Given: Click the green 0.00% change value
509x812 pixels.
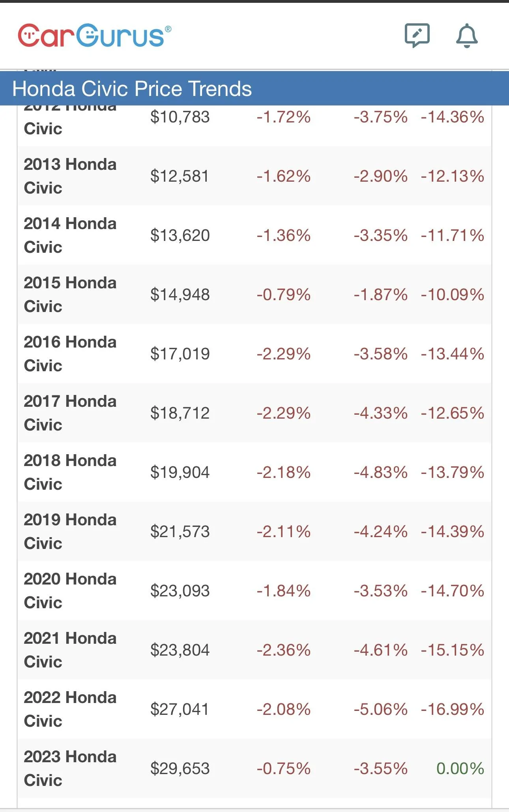Looking at the screenshot, I should 460,769.
